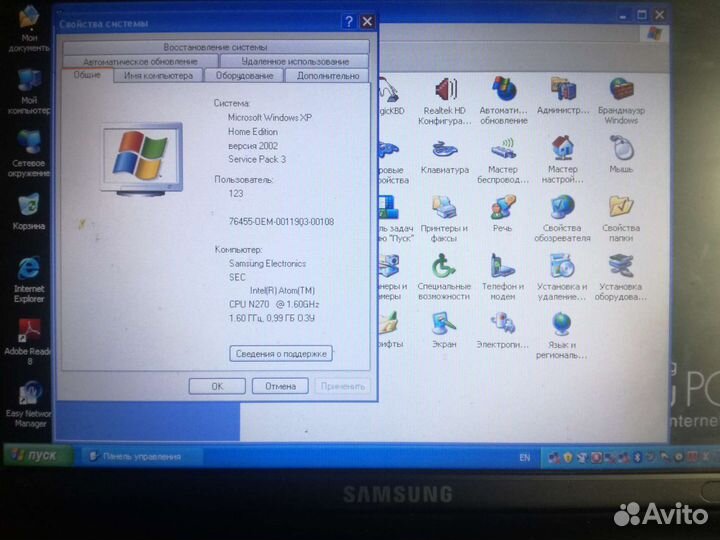Select Корзина recycle bin icon

29,212
